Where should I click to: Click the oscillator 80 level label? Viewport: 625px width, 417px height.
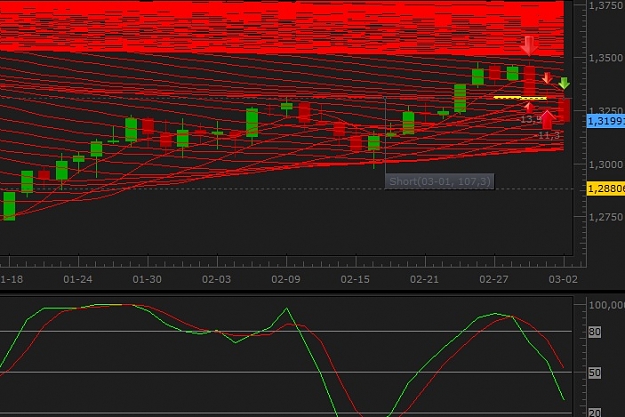(x=595, y=332)
